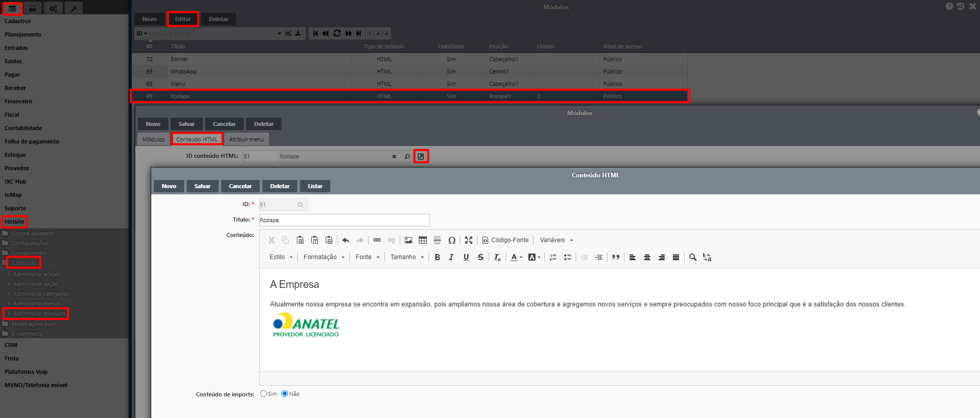This screenshot has height=418, width=980.
Task: Undo last edit in editor
Action: (x=346, y=240)
